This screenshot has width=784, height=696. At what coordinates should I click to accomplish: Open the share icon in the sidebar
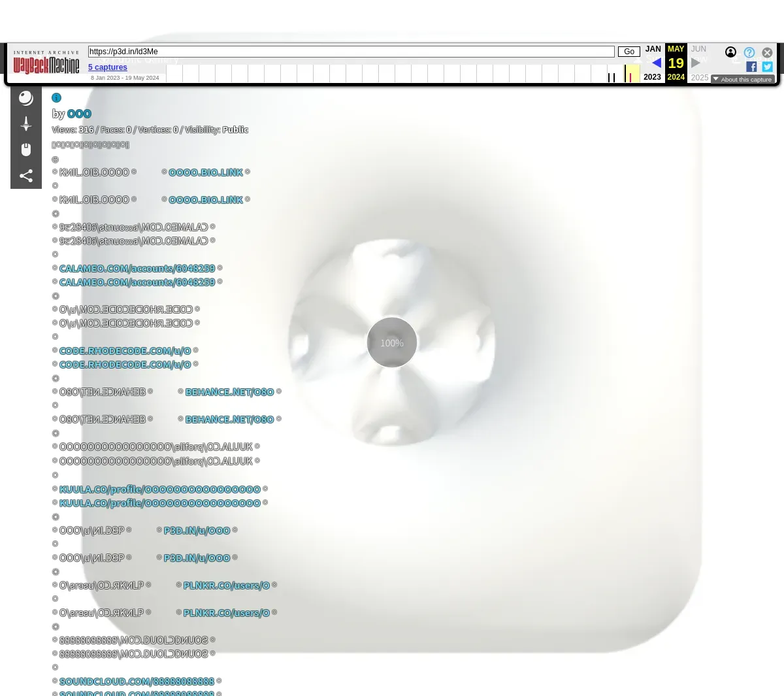[26, 176]
